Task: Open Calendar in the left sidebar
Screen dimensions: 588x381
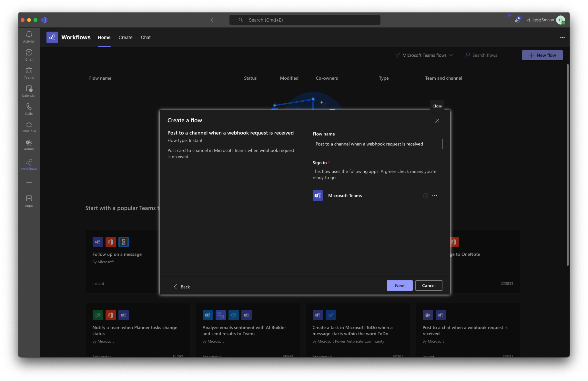Action: [x=29, y=91]
